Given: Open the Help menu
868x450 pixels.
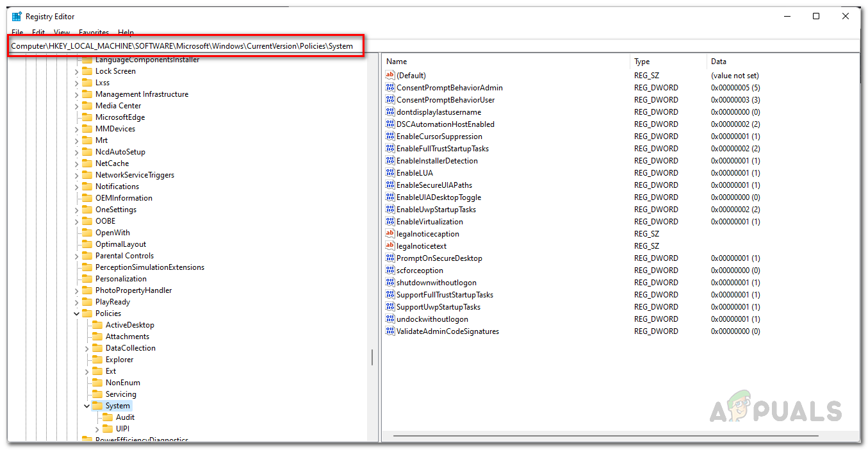Looking at the screenshot, I should pyautogui.click(x=126, y=32).
